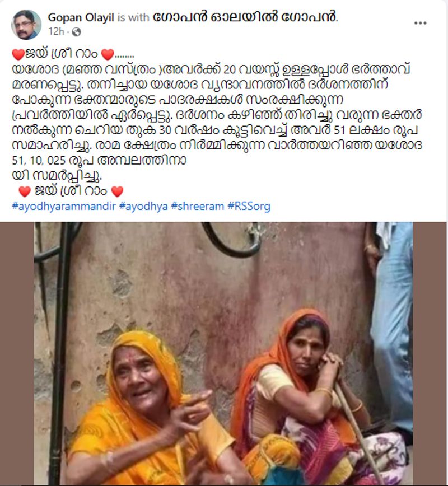Open the #ayodhyarammandir hashtag
The height and width of the screenshot is (486, 448).
tap(64, 206)
